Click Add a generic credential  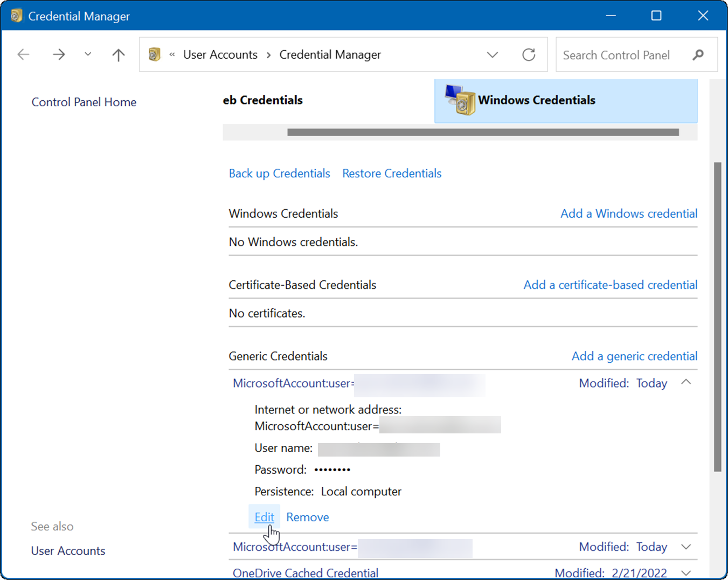click(x=634, y=356)
